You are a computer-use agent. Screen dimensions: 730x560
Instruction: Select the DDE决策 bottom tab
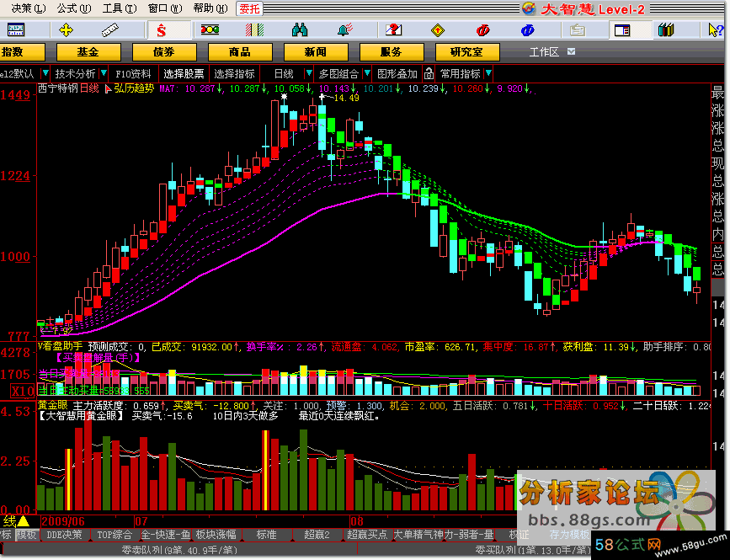click(64, 535)
